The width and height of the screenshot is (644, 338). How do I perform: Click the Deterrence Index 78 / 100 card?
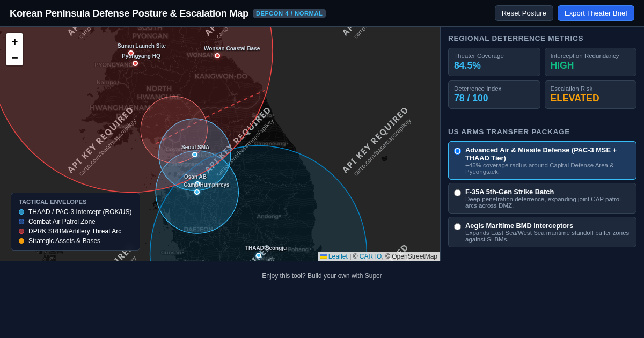pyautogui.click(x=494, y=95)
